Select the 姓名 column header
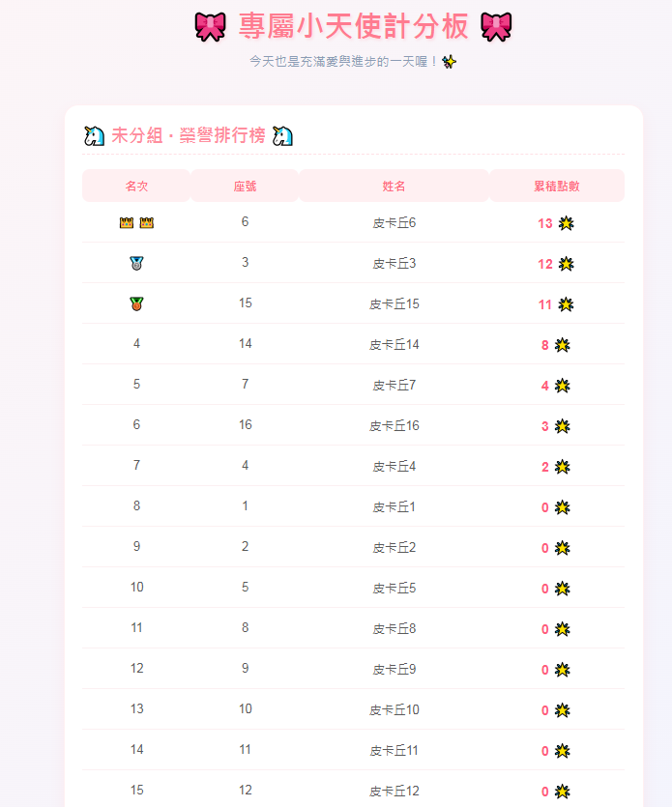The image size is (672, 807). coord(394,186)
